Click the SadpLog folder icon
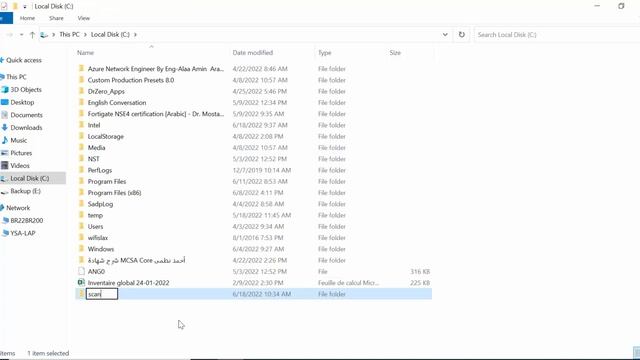 [81, 204]
